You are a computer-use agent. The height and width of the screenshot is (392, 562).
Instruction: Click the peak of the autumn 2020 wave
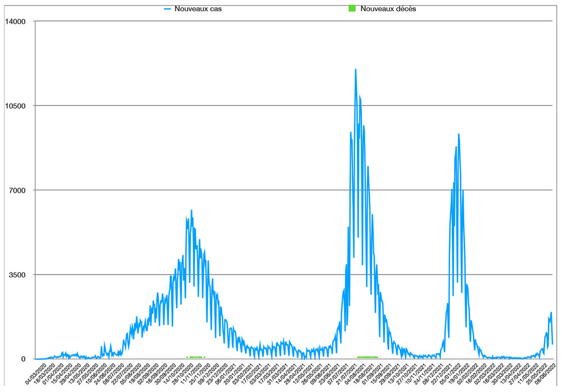click(x=192, y=211)
